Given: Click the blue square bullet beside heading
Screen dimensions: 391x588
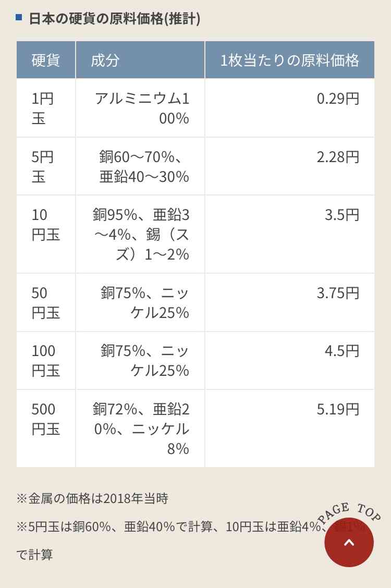Looking at the screenshot, I should [x=19, y=17].
